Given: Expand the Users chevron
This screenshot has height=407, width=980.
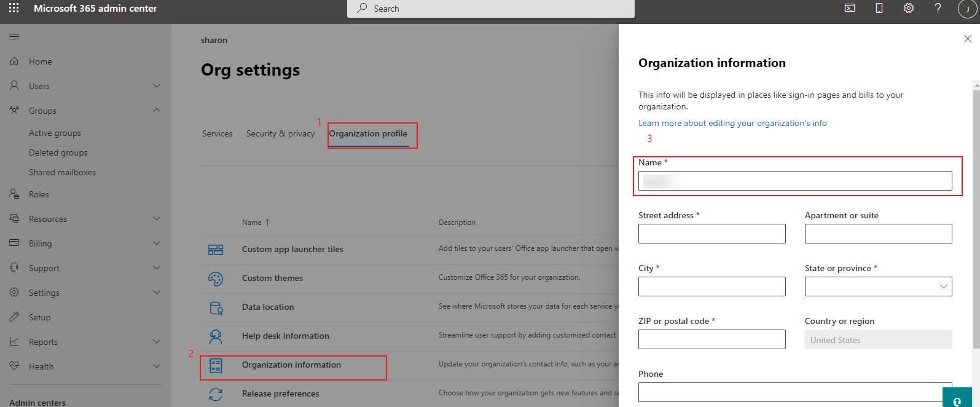Looking at the screenshot, I should (x=157, y=86).
